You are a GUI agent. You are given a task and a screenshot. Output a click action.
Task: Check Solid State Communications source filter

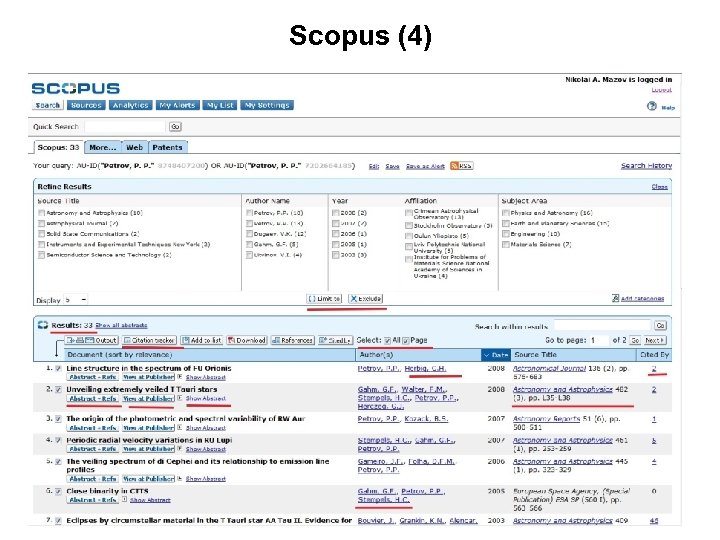tap(41, 234)
